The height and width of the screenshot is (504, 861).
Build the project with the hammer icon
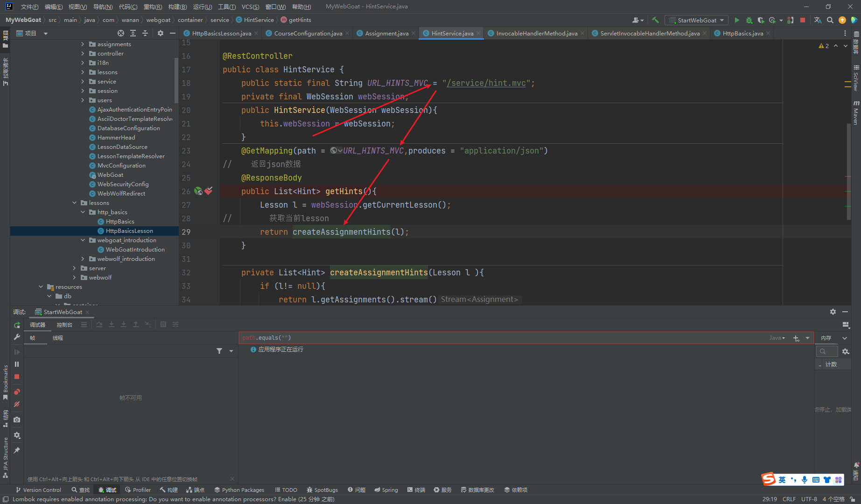(655, 20)
